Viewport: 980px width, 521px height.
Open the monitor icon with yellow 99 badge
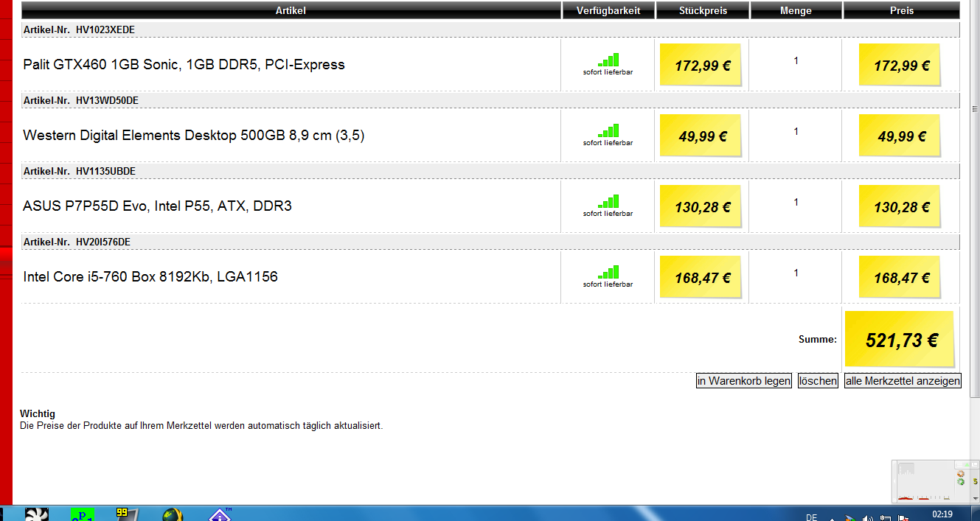coord(127,514)
